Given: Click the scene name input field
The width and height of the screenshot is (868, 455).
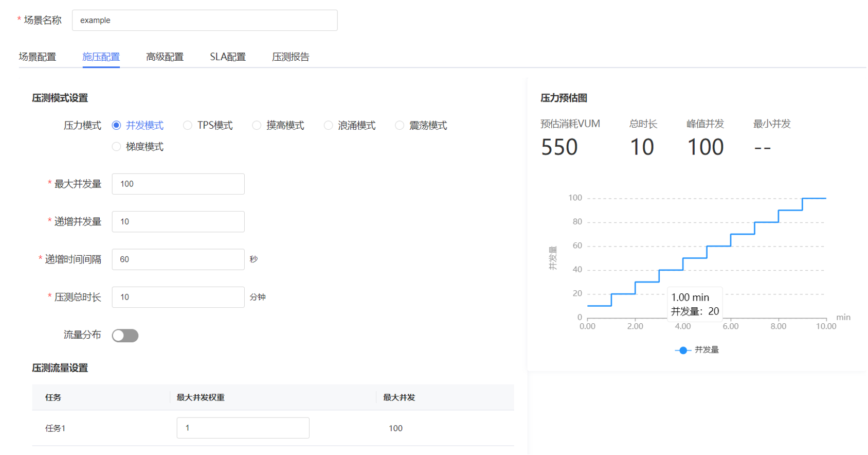Looking at the screenshot, I should [x=204, y=21].
